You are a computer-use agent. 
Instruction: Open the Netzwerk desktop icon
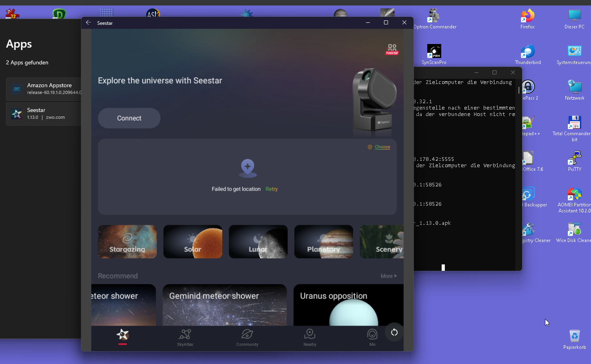[575, 90]
